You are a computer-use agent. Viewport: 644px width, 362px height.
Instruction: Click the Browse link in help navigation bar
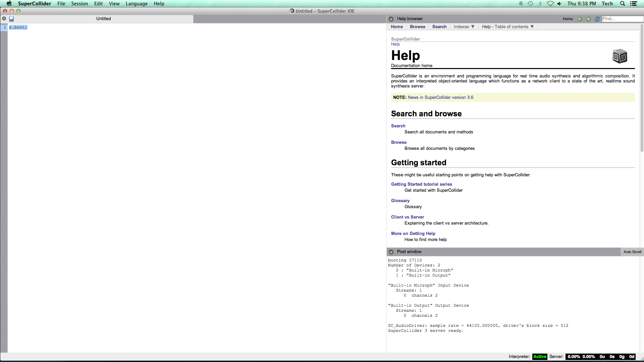pyautogui.click(x=418, y=27)
